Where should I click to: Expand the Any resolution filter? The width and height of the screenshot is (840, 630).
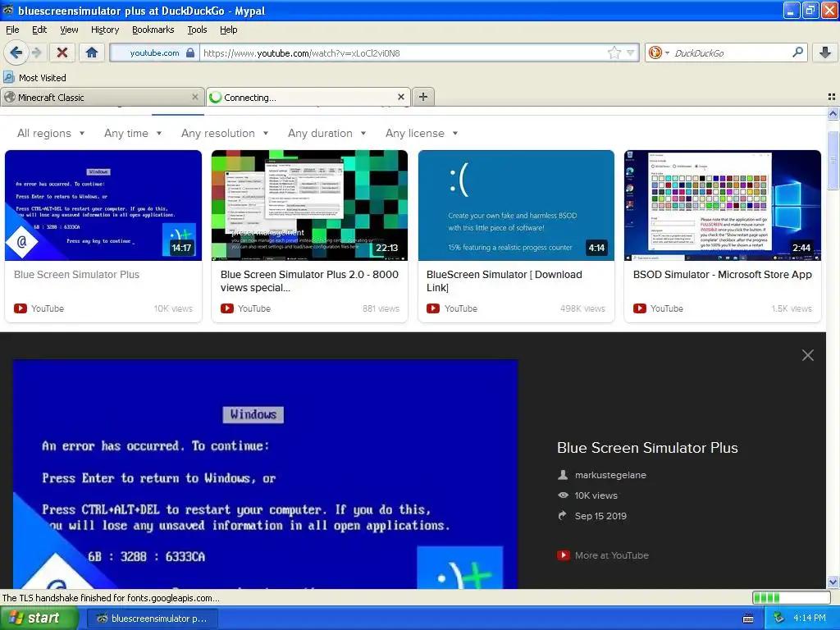(225, 133)
